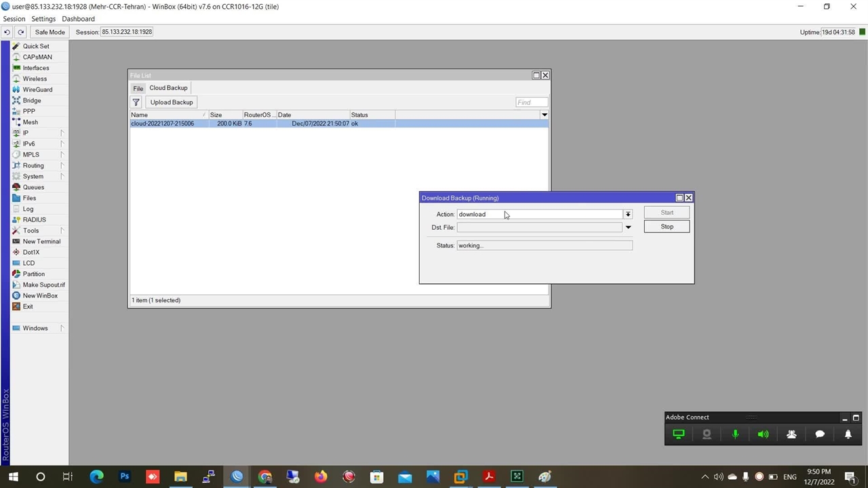Viewport: 868px width, 488px height.
Task: Toggle speaker audio in Adobe Connect
Action: coord(763,434)
